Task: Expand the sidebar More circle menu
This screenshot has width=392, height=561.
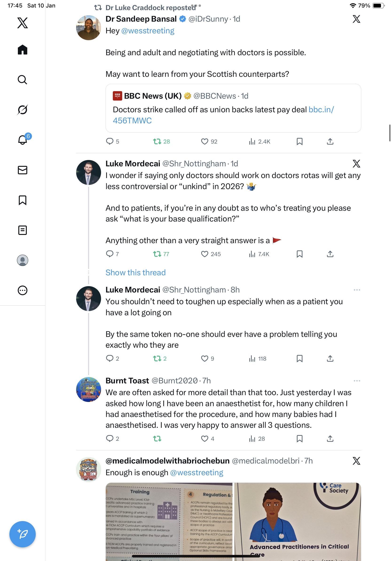Action: [x=23, y=290]
